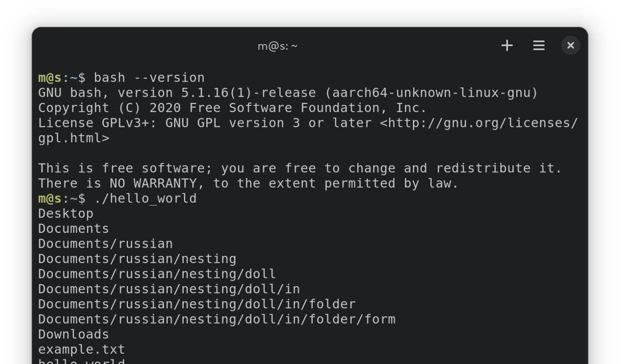Open the hamburger menu
Viewport: 620px width, 364px height.
(539, 46)
